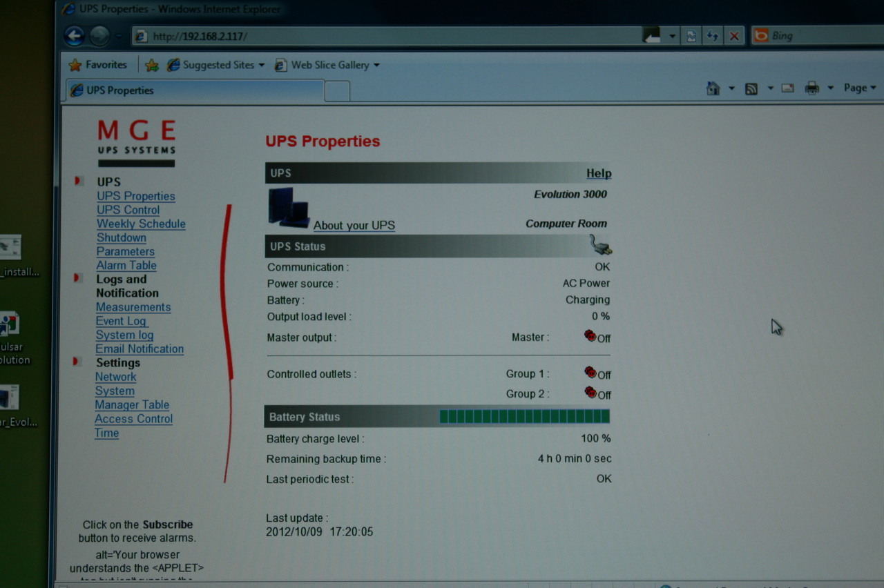Click the MGE UPS Systems logo
This screenshot has height=588, width=884.
coord(137,143)
